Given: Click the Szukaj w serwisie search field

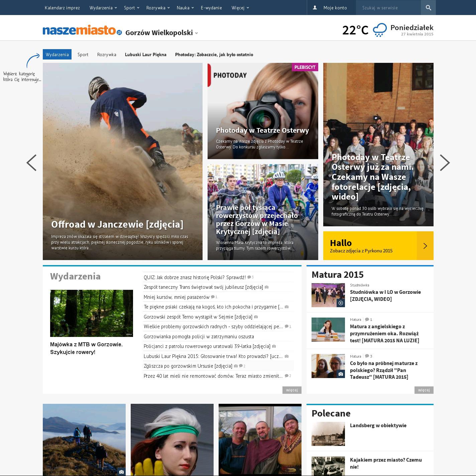Looking at the screenshot, I should (388, 8).
